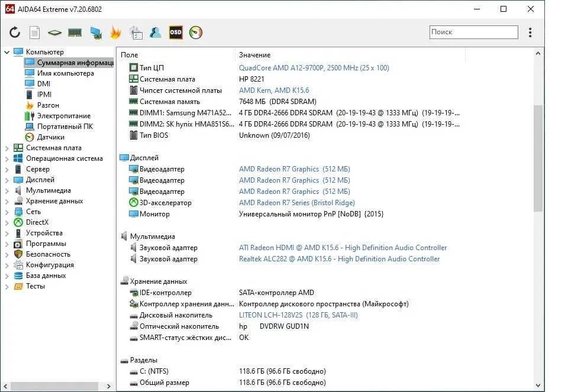This screenshot has height=392, width=568.
Task: Open the audit checklist toolbar icon
Action: point(136,33)
